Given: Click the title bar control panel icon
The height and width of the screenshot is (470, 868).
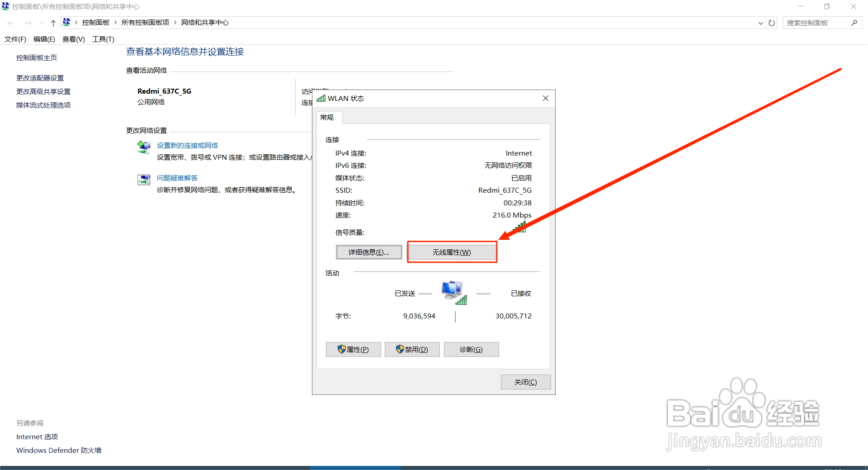Looking at the screenshot, I should (5, 6).
